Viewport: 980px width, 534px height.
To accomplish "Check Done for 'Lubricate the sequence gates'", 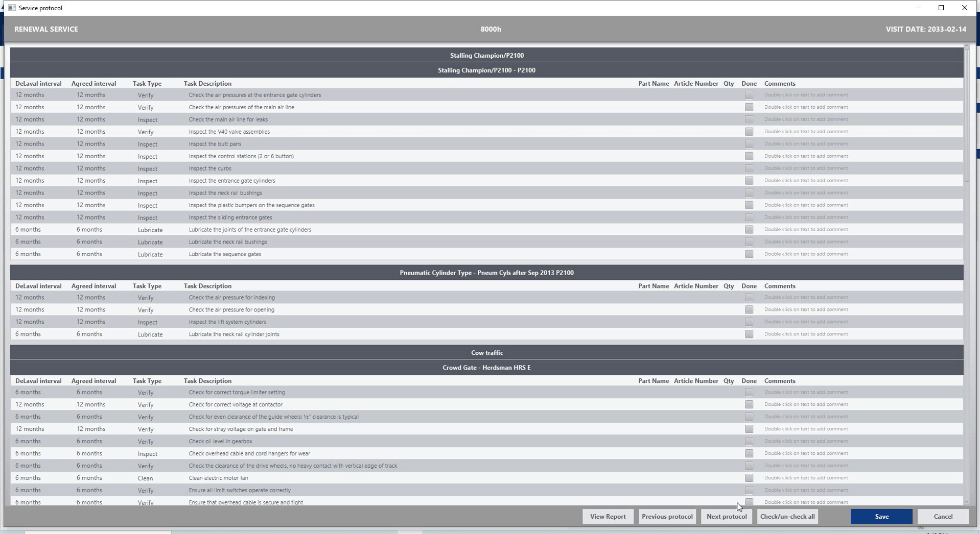I will point(749,254).
